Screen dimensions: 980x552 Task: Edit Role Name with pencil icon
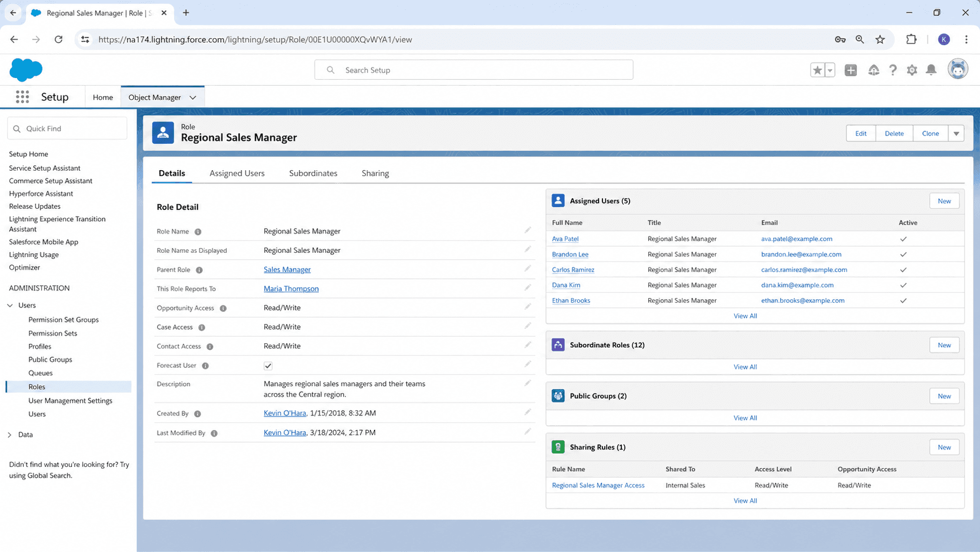click(528, 231)
